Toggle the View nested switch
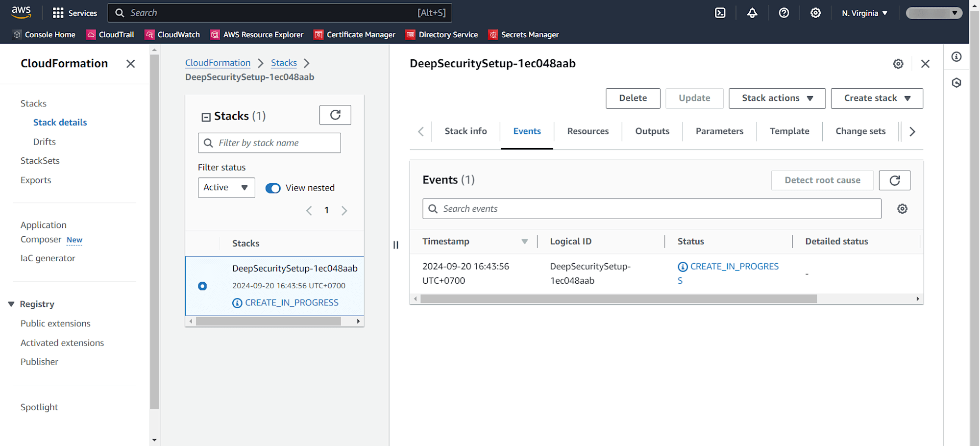Screen dimensions: 980x446 (x=273, y=188)
